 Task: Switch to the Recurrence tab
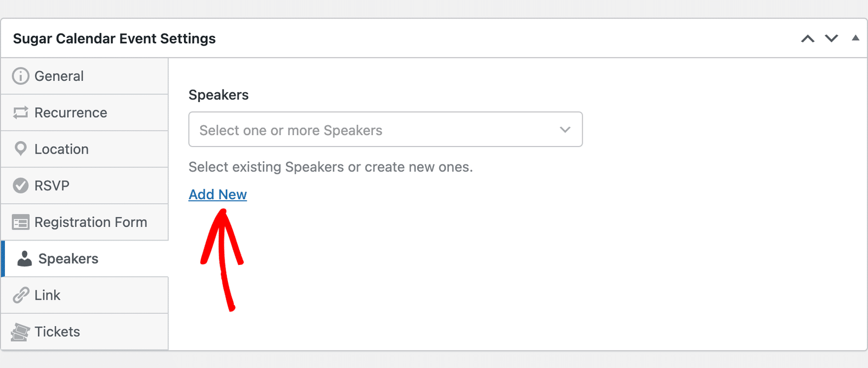click(85, 112)
